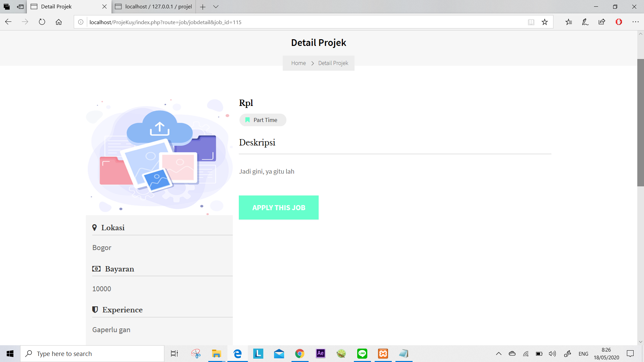Set these tabs aside
The image size is (644, 362).
pos(20,7)
